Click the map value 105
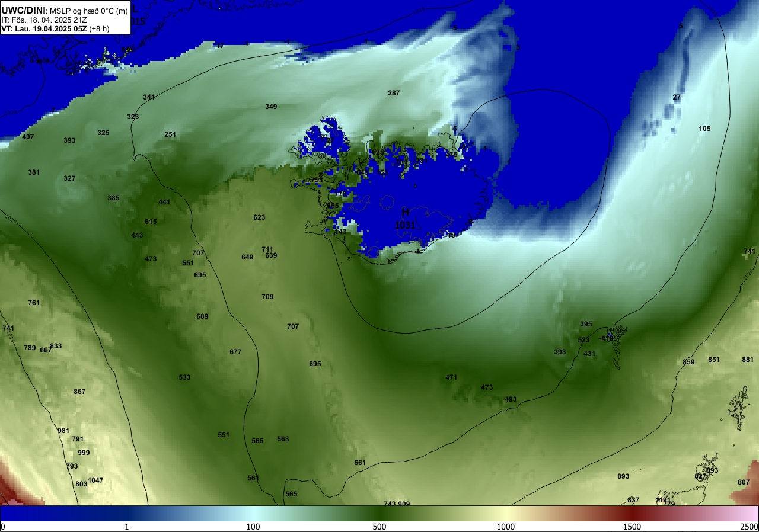 click(704, 129)
